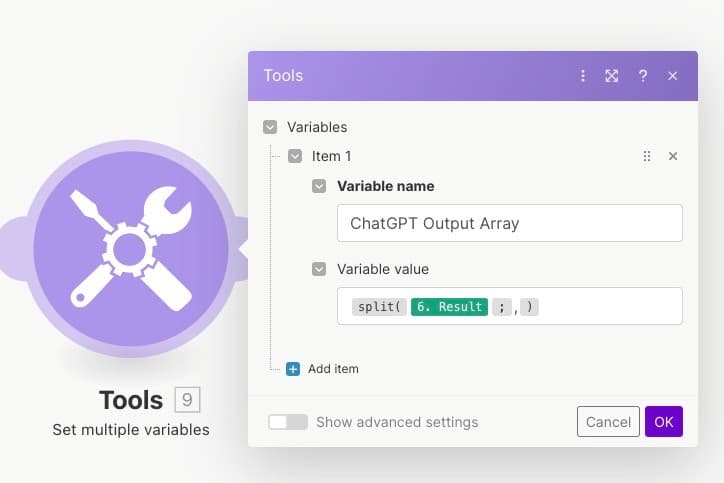This screenshot has width=724, height=483.
Task: Close the Tools dialog
Action: click(x=672, y=76)
